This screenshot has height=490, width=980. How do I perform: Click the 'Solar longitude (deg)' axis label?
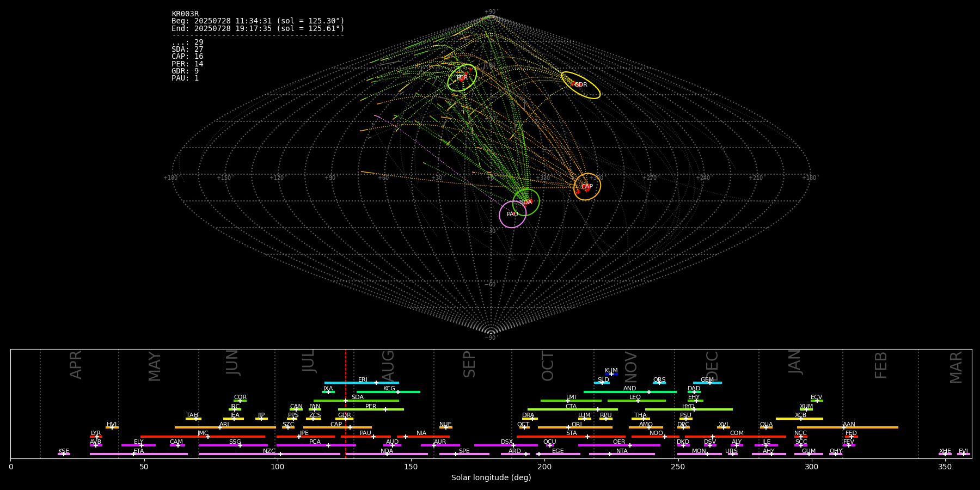491,477
